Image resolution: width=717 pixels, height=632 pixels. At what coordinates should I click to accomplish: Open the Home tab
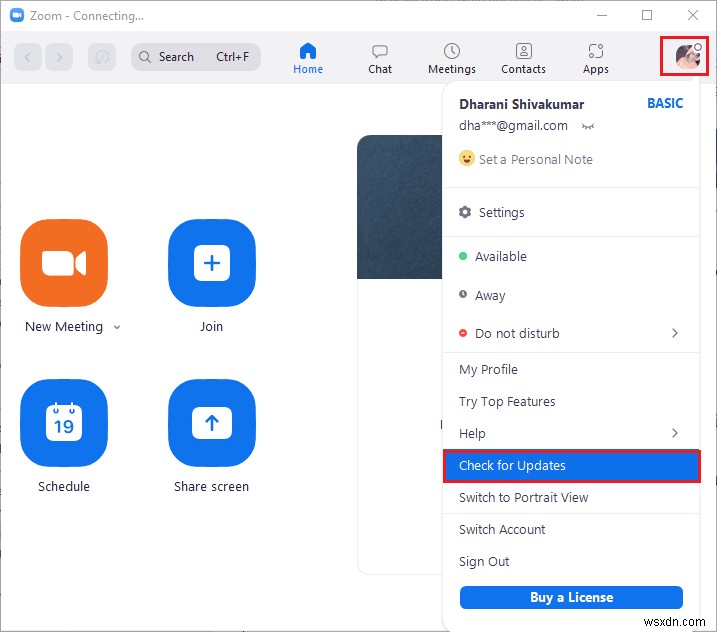(x=308, y=59)
